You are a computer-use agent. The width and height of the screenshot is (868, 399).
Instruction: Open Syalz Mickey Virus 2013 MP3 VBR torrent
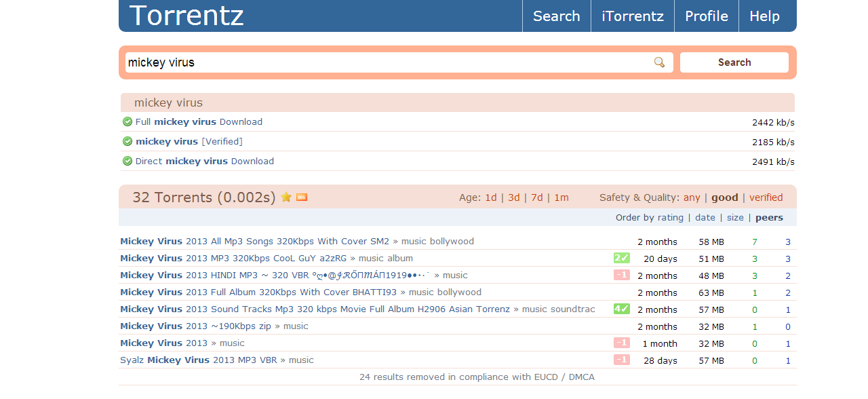point(199,360)
